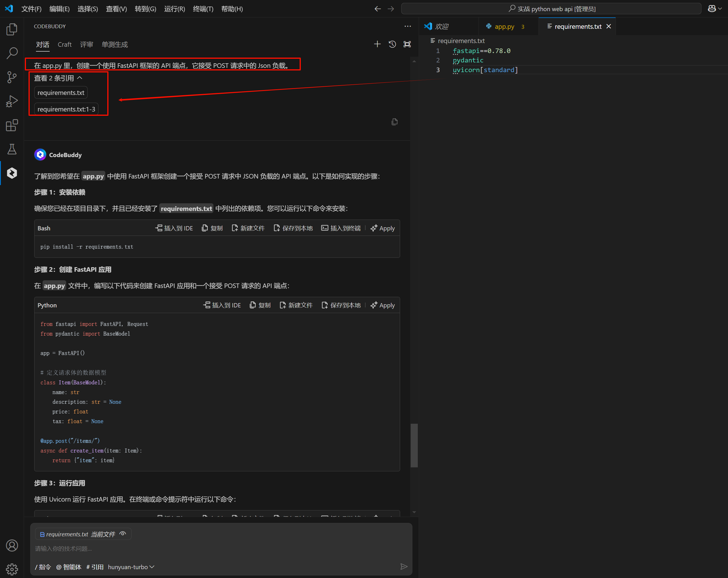Screen dimensions: 728x578
Task: Open the hunyuan-turbo model dropdown
Action: pyautogui.click(x=131, y=567)
